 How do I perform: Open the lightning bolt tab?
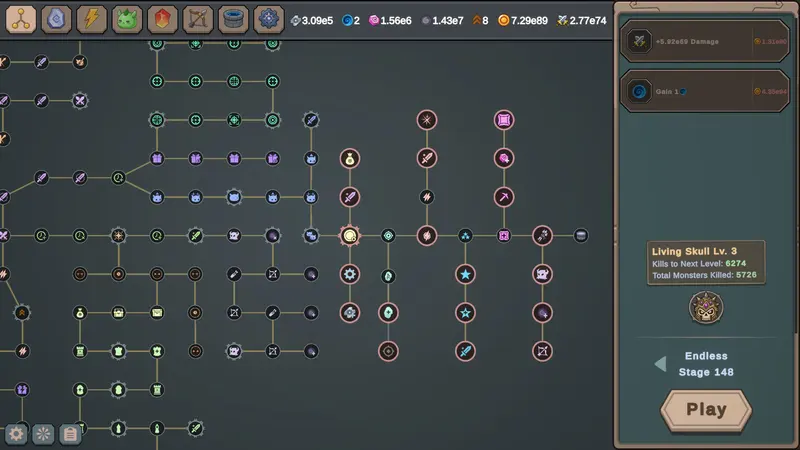(92, 19)
